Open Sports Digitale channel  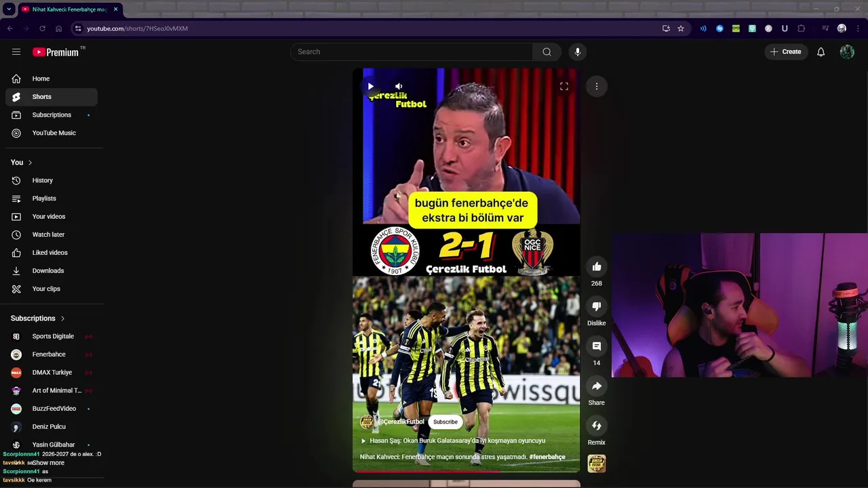(52, 336)
